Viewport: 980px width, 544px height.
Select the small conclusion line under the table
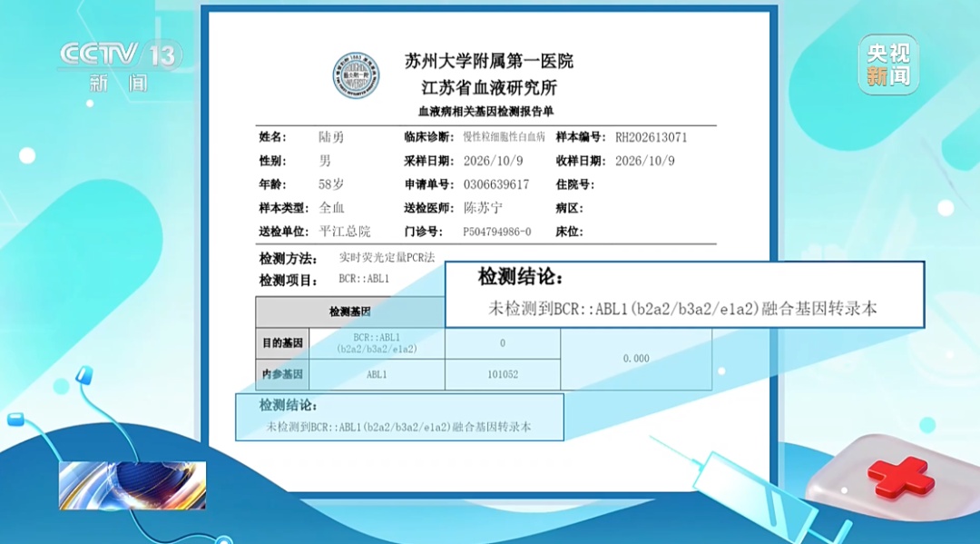398,427
